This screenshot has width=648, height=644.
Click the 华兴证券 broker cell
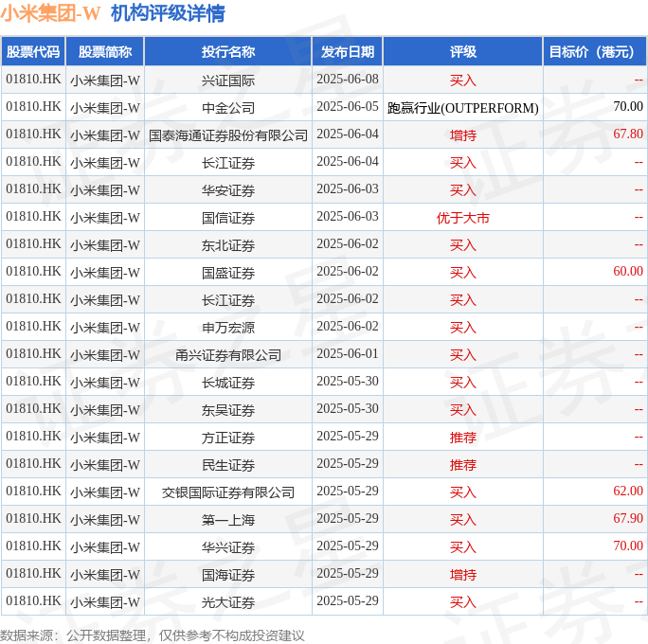click(228, 547)
